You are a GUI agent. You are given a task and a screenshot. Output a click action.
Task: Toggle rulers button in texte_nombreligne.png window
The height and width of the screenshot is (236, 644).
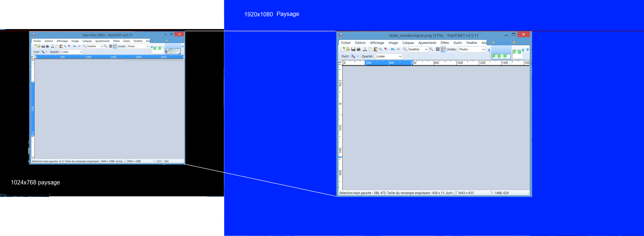tap(443, 49)
